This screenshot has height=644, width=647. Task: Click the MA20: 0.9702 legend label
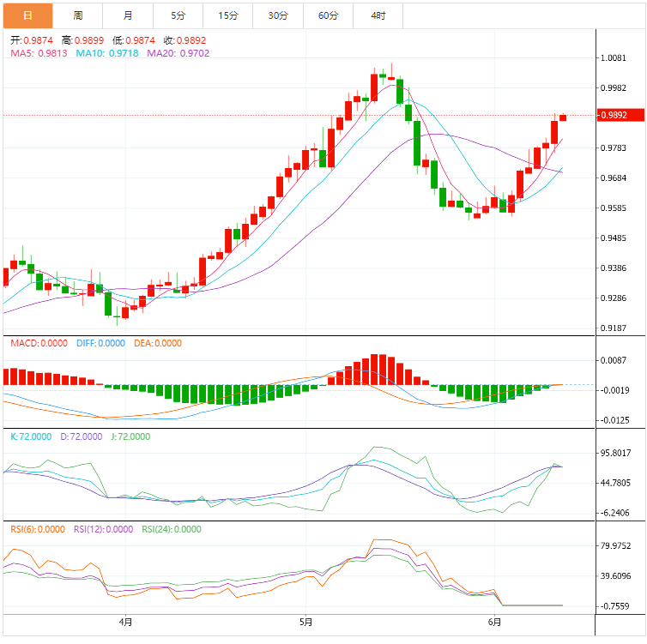(178, 53)
